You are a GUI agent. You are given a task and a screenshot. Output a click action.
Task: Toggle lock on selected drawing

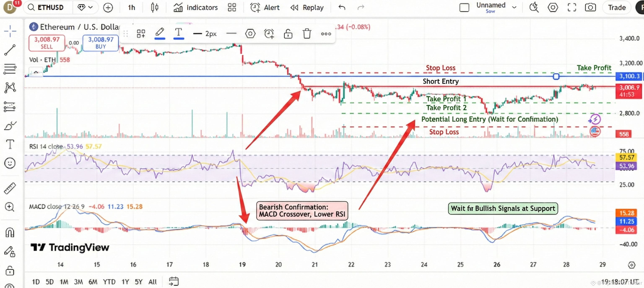click(288, 33)
